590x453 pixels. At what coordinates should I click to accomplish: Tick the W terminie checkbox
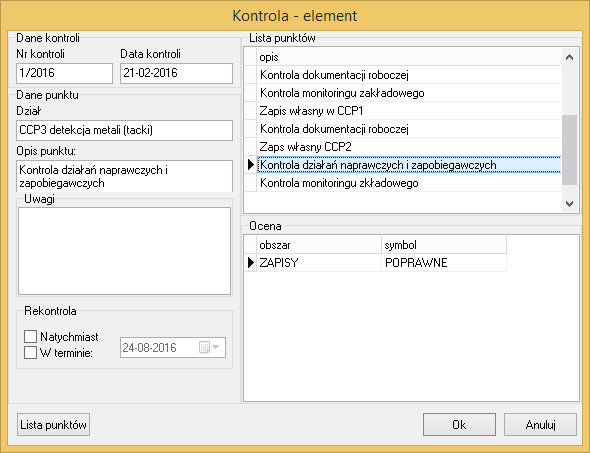30,353
